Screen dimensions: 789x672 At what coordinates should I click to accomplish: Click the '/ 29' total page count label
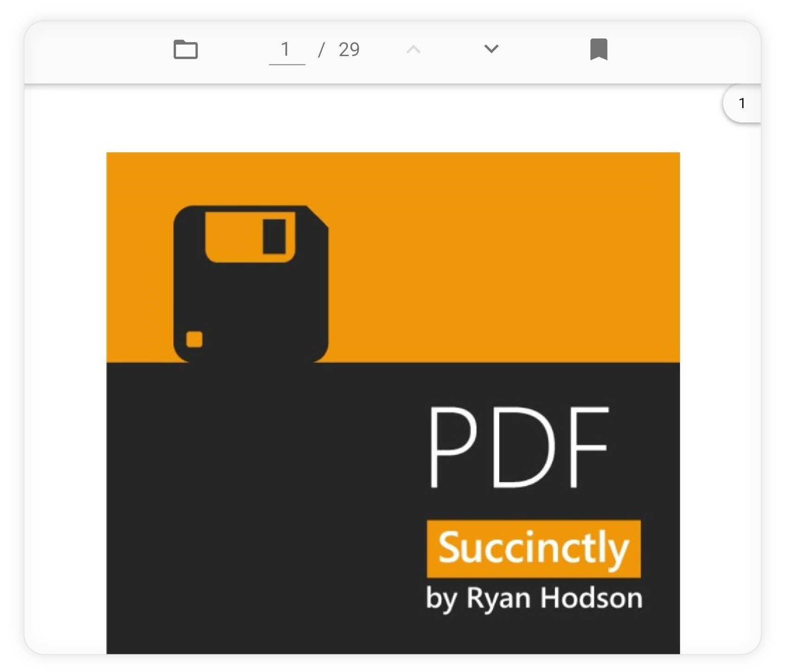click(339, 49)
